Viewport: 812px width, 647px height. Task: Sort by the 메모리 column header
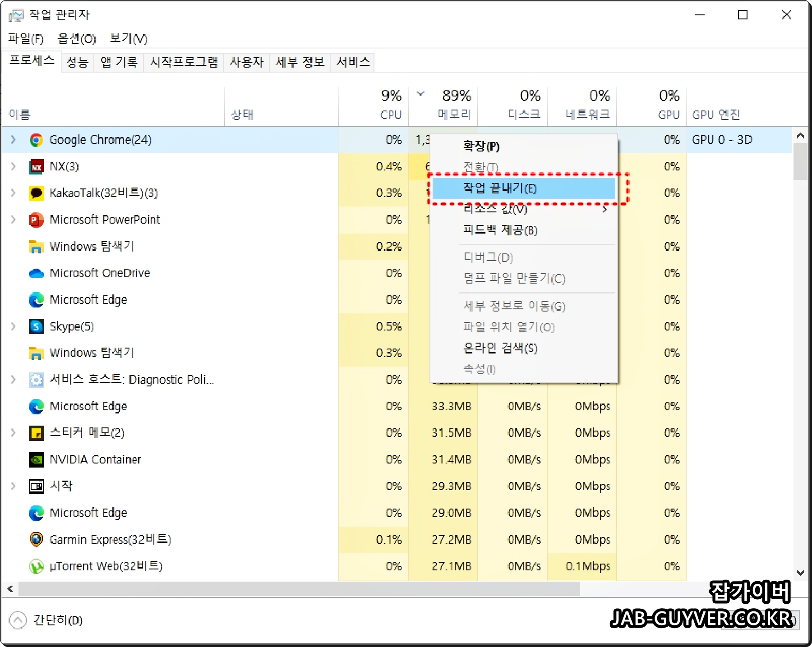pos(443,106)
